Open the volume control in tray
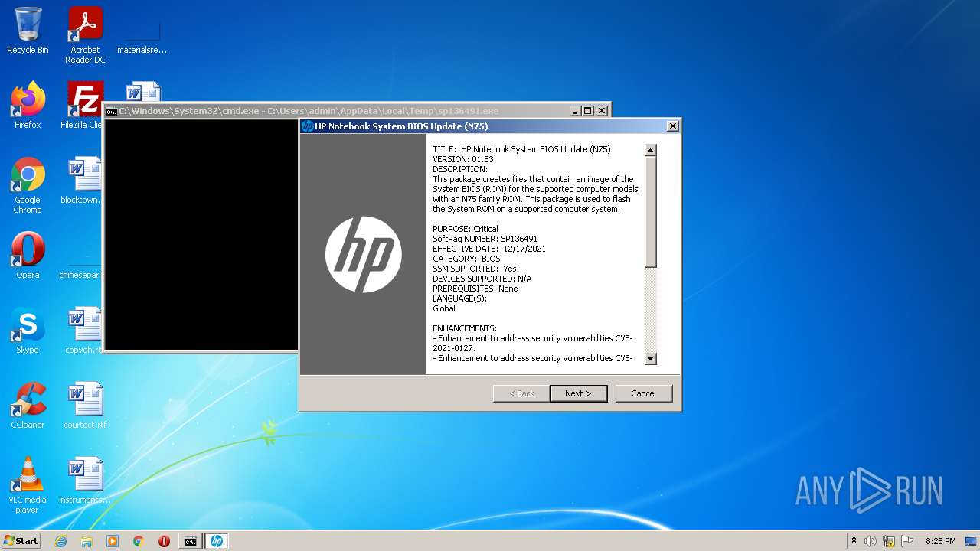980x551 pixels. [x=871, y=541]
